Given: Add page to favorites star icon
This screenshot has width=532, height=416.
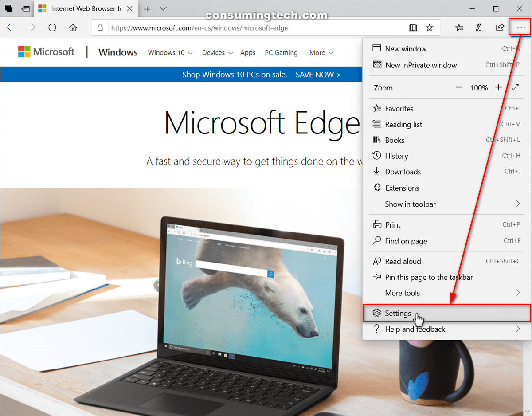Looking at the screenshot, I should [429, 28].
